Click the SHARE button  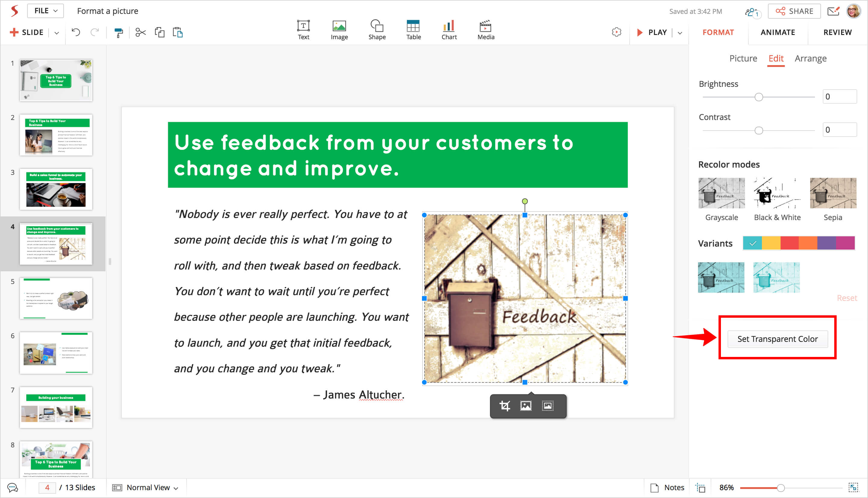[x=794, y=11]
